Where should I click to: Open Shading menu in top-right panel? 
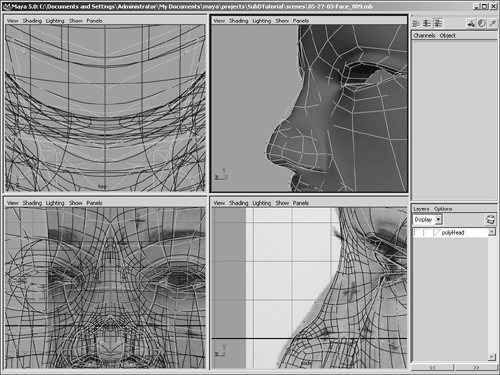point(238,21)
